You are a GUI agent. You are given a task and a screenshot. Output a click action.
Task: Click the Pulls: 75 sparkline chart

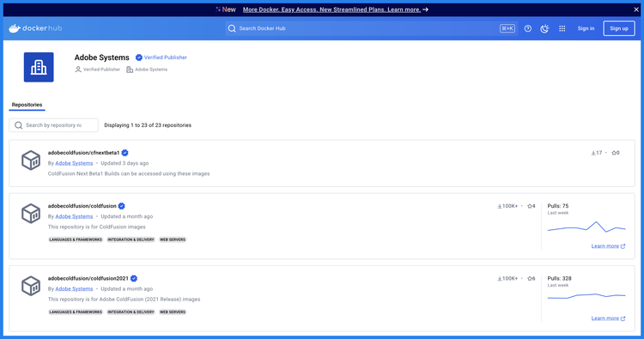point(586,227)
